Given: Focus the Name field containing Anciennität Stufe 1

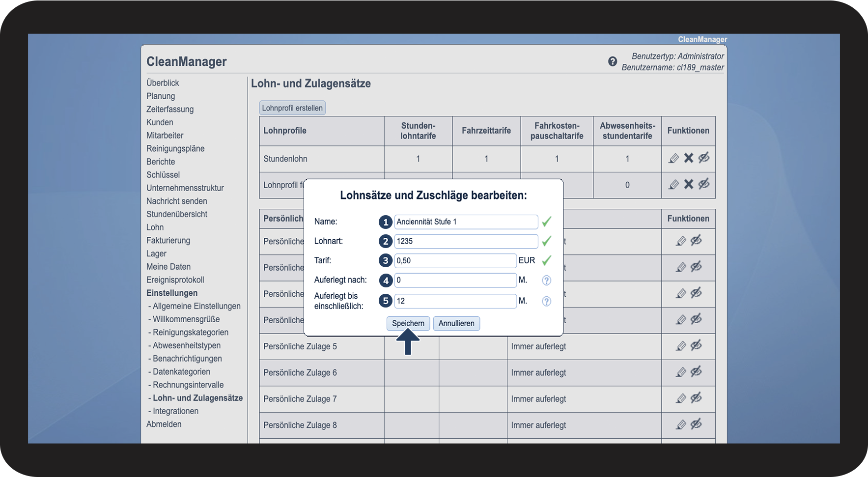Looking at the screenshot, I should (x=466, y=222).
